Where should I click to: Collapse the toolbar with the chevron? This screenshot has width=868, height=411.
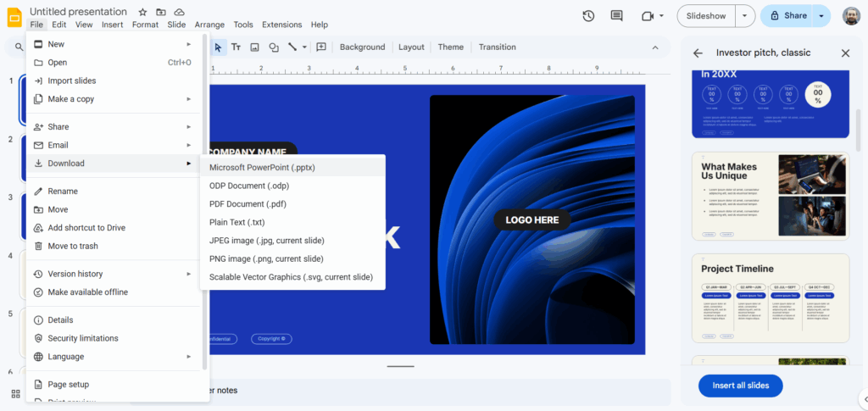[654, 47]
